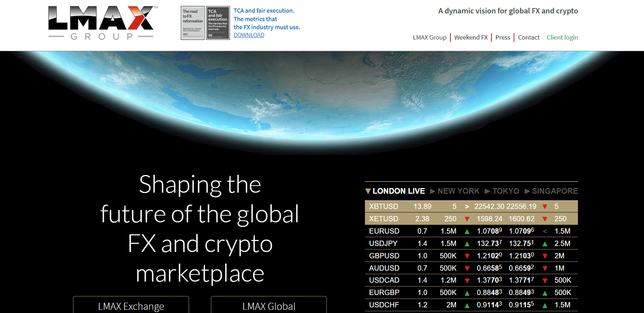Click the arrow icon before NEW YORK
Screen dimensions: 644x313
433,191
